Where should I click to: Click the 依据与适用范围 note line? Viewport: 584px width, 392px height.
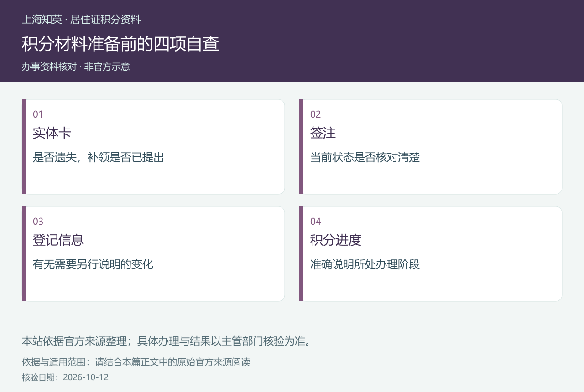[x=136, y=362]
